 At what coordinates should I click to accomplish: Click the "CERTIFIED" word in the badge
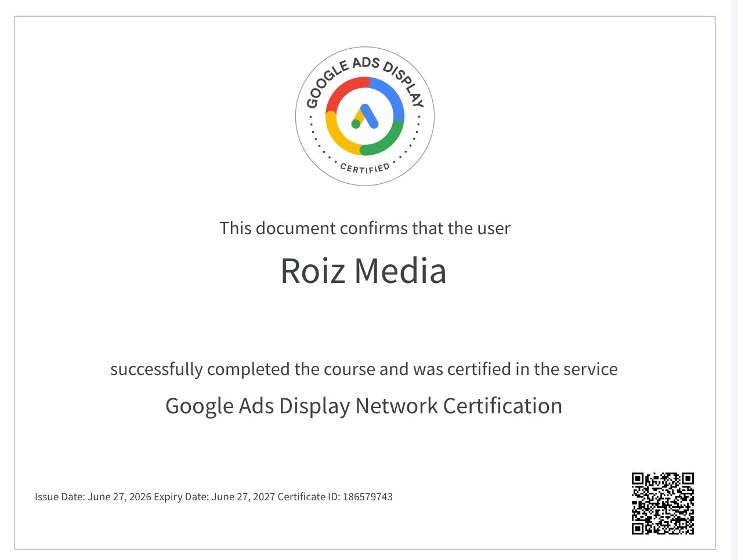[365, 168]
